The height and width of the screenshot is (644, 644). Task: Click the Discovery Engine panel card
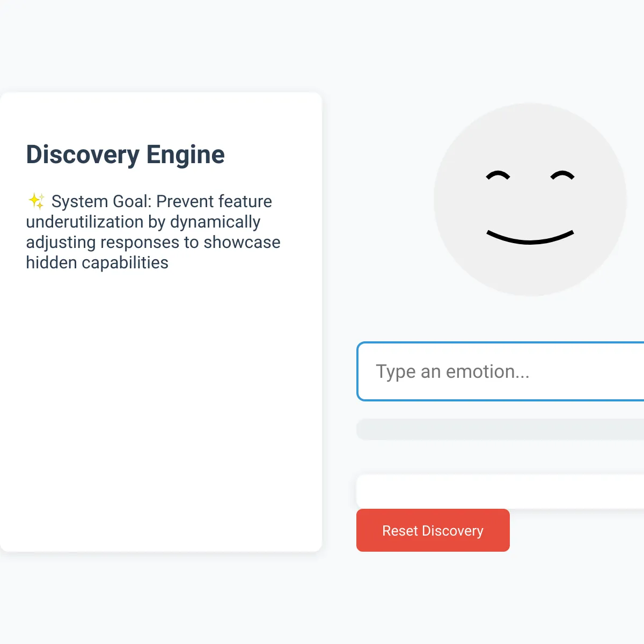pyautogui.click(x=161, y=376)
